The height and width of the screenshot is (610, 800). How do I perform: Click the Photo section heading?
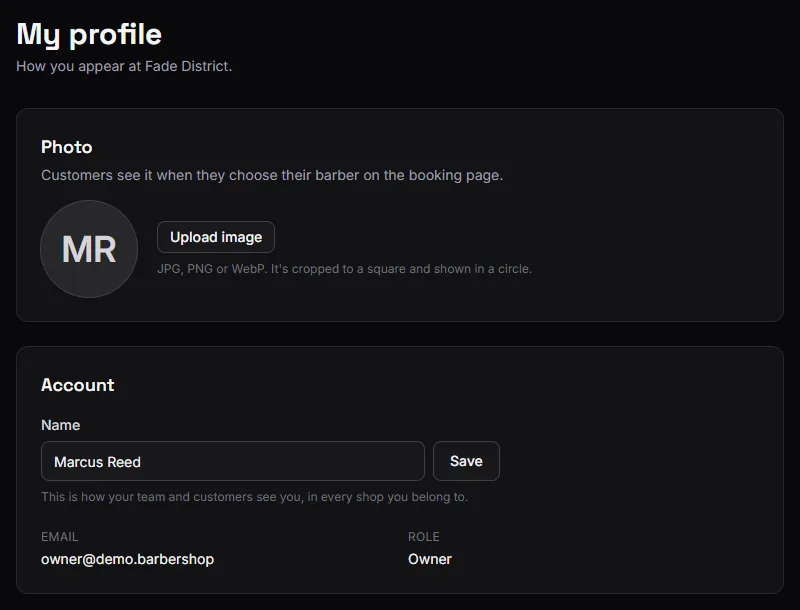tap(67, 147)
